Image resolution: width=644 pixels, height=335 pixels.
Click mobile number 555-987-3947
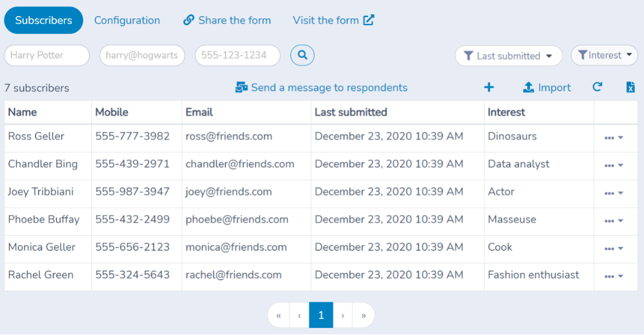click(132, 192)
